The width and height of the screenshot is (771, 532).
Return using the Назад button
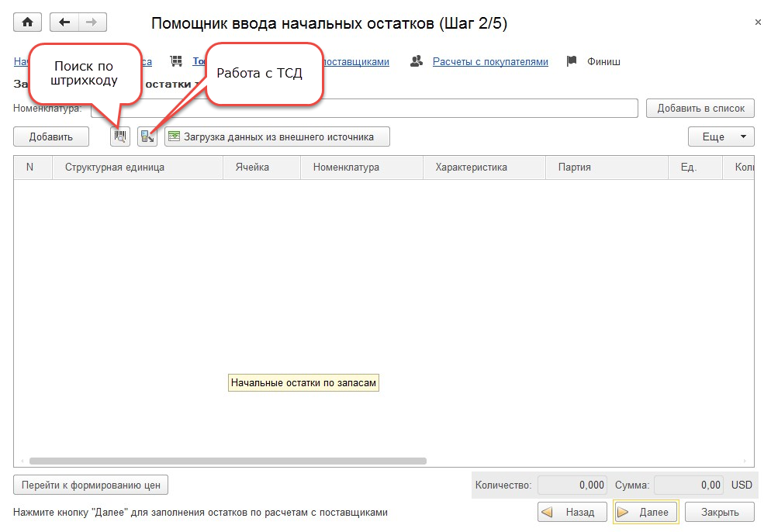pos(570,512)
